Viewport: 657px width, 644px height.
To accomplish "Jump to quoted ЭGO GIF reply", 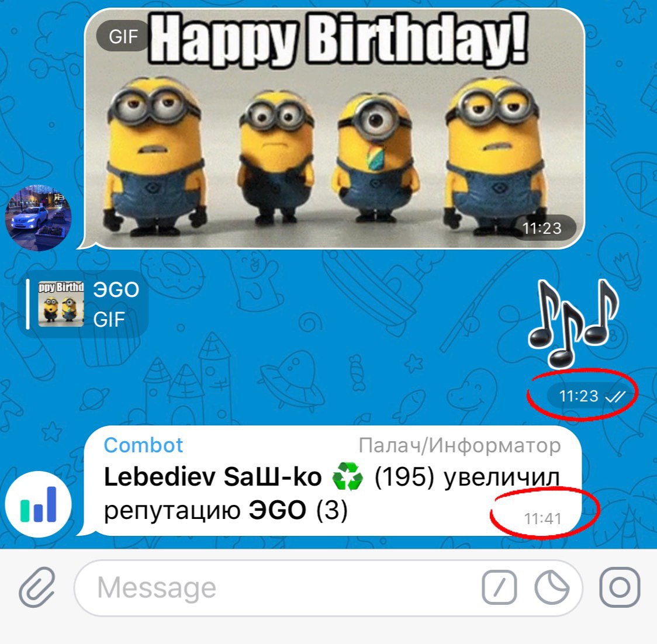I will point(84,304).
